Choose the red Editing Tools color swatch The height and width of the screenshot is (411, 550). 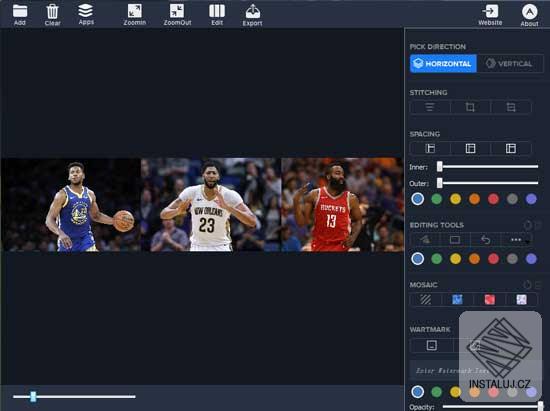(x=494, y=259)
